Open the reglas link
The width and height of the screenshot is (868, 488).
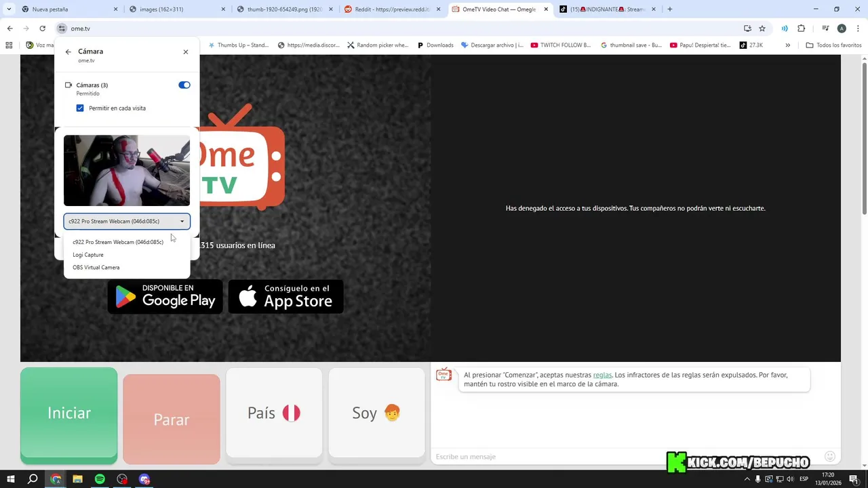[602, 375]
